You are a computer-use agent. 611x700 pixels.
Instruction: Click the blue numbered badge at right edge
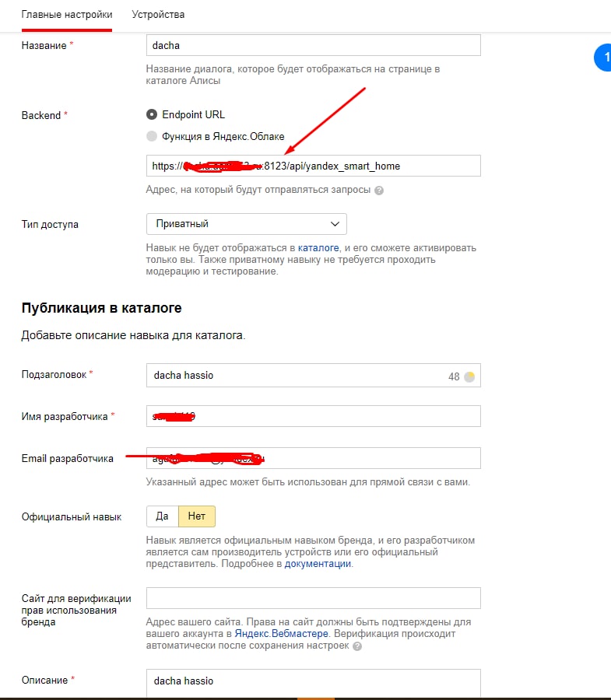click(x=603, y=58)
